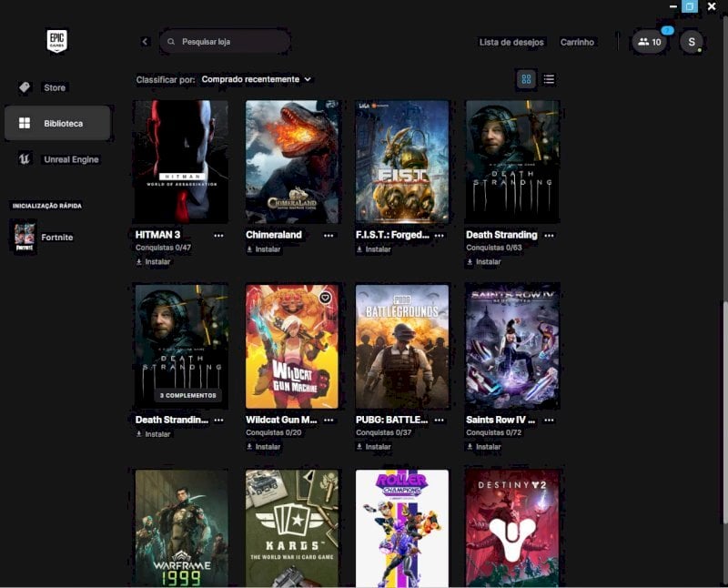
Task: Open the friends list icon
Action: click(x=649, y=42)
